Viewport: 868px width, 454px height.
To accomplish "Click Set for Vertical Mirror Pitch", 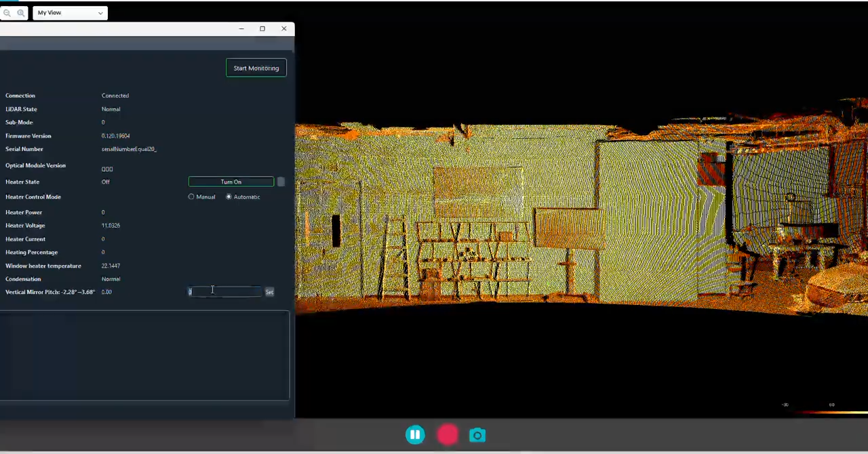I will pyautogui.click(x=269, y=292).
